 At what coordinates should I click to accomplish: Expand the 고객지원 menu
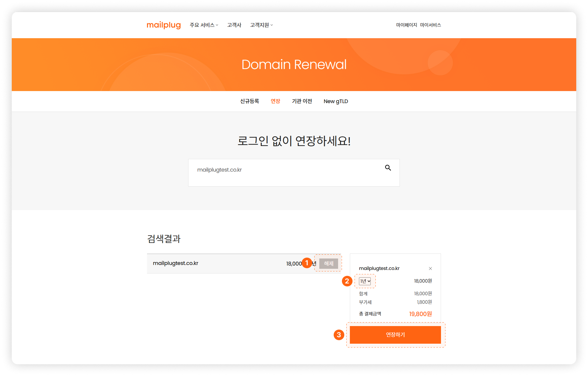(x=261, y=25)
